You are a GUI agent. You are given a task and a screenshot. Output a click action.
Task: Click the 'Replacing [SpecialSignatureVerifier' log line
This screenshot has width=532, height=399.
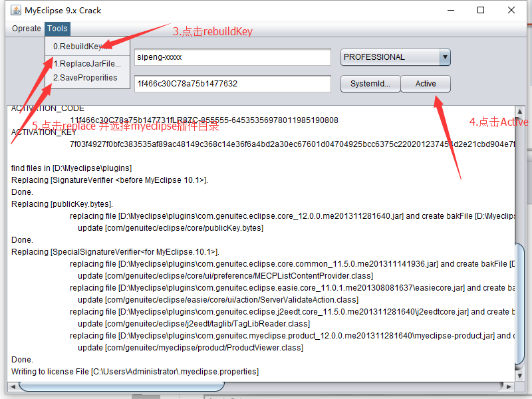point(115,252)
